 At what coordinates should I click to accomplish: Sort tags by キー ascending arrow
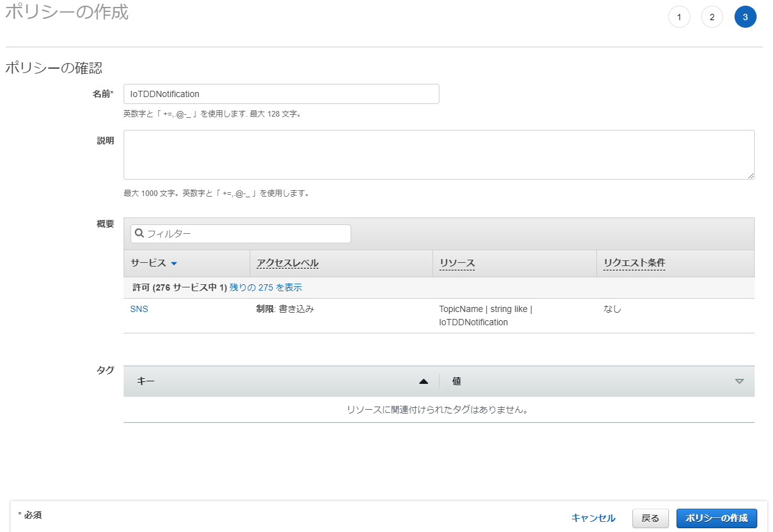424,381
